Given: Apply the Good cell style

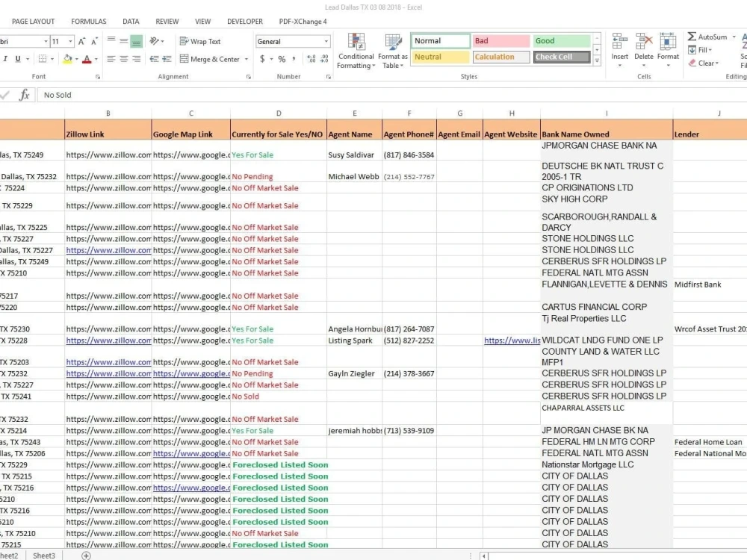Looking at the screenshot, I should [561, 41].
